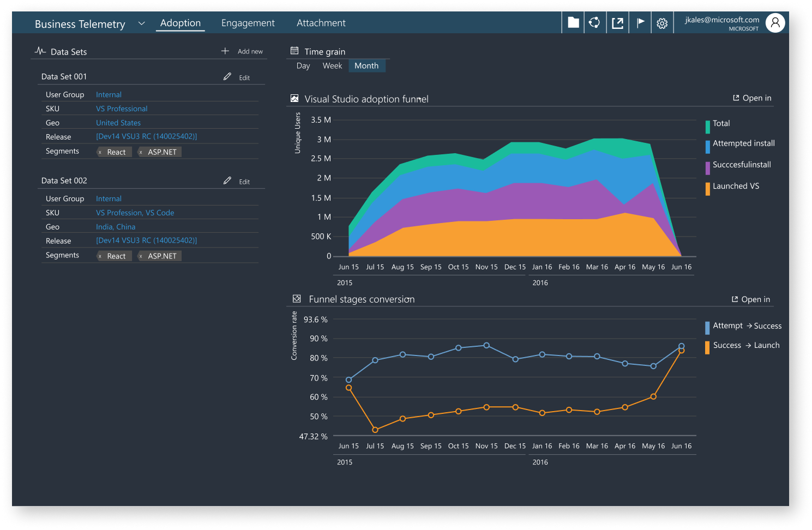Click Nov 15 point on Attempt→Success line

(x=486, y=345)
